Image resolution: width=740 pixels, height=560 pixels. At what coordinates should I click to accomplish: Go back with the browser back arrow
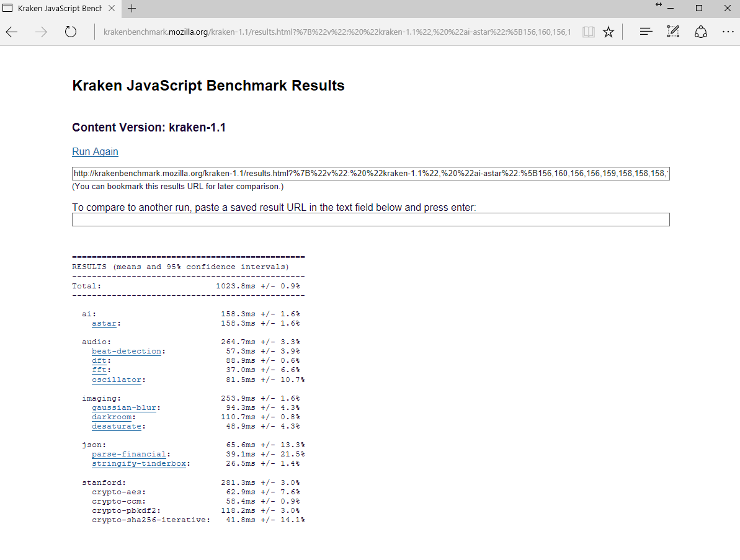pos(12,32)
